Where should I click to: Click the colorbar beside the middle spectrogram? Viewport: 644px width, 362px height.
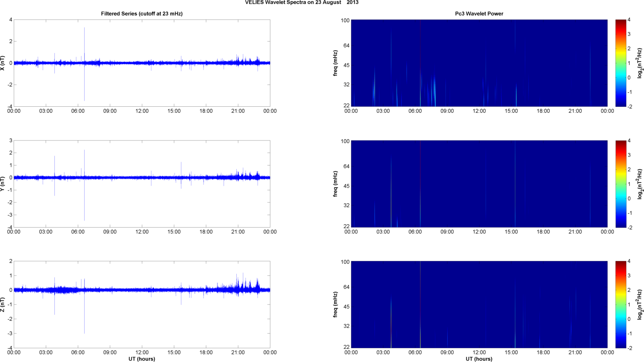(x=621, y=184)
